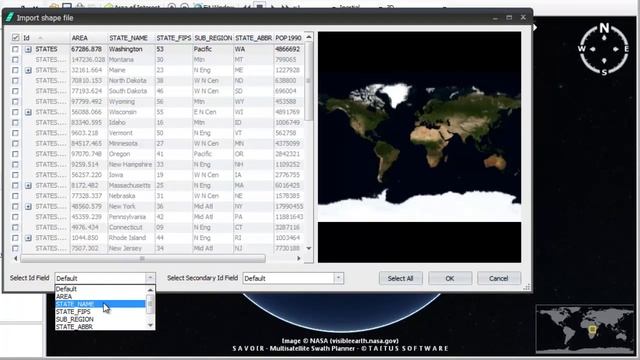Choose STATE_ABBR in the Id field list
The image size is (640, 360).
[100, 327]
